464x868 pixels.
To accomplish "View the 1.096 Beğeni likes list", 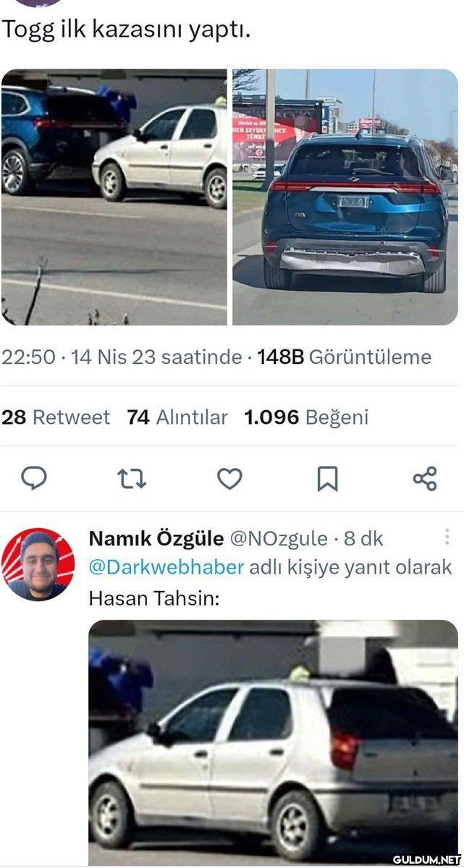I will coord(306,417).
